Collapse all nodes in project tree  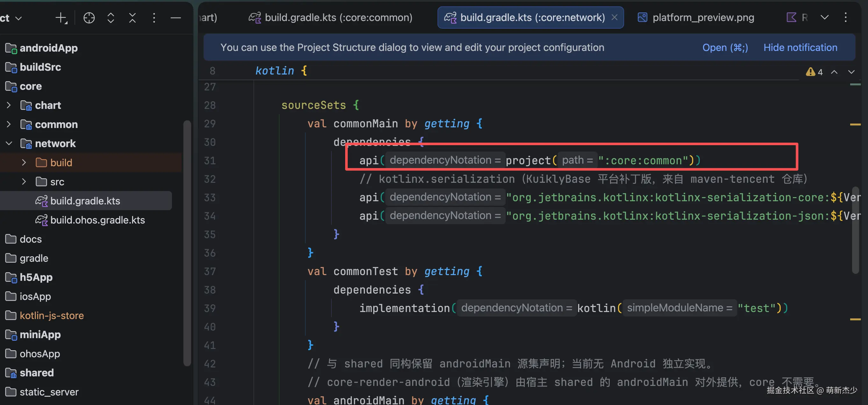pyautogui.click(x=132, y=18)
